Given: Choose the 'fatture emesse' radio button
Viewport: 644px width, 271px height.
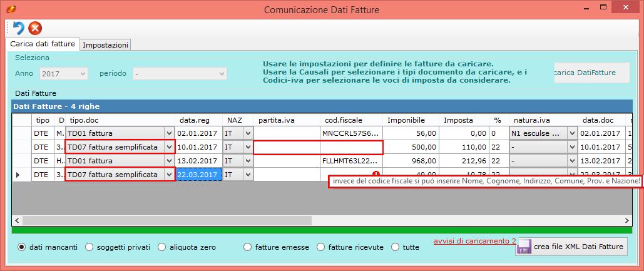Looking at the screenshot, I should coord(248,247).
